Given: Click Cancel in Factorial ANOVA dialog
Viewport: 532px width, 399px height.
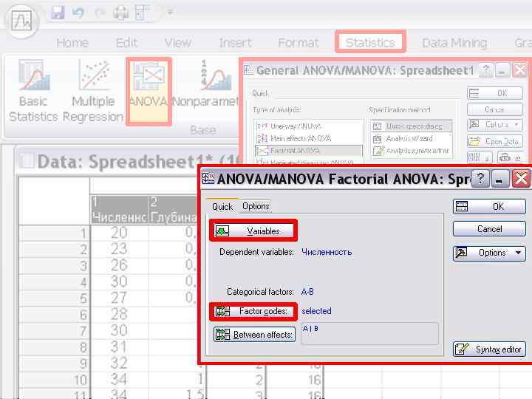Looking at the screenshot, I should pyautogui.click(x=489, y=229).
